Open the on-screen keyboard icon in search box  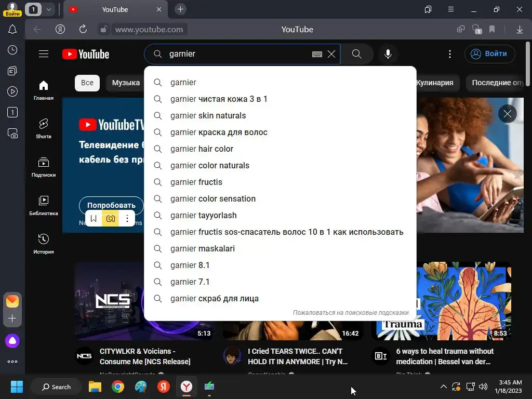tap(317, 54)
